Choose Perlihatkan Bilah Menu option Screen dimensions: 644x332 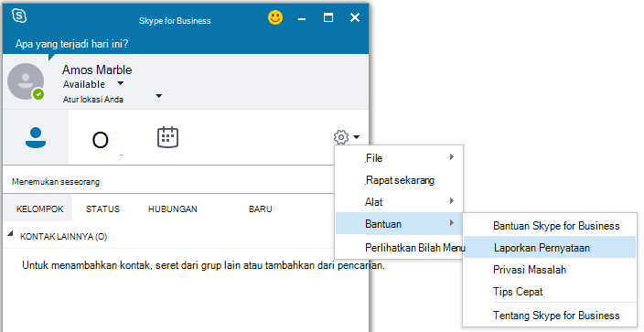click(400, 248)
